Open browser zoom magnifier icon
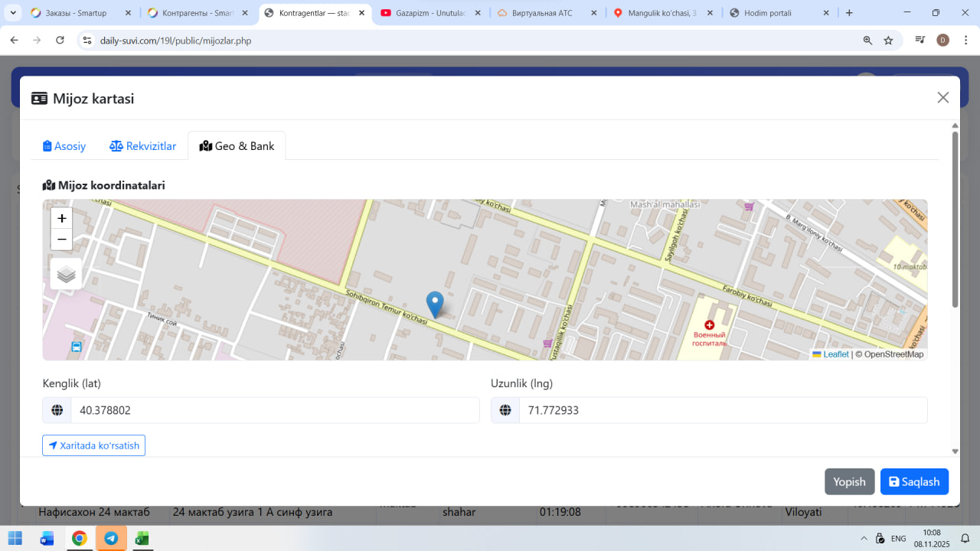The height and width of the screenshot is (551, 980). (867, 41)
